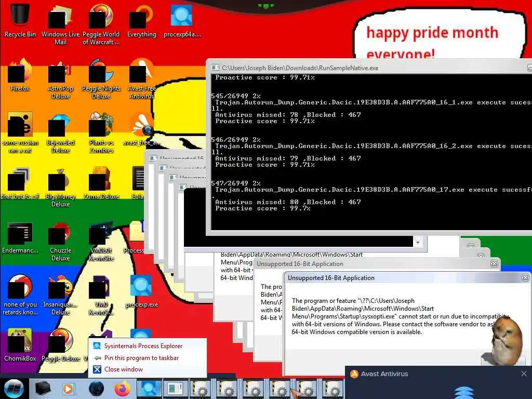Screen dimensions: 532x399
Task: Click 'Antivirus missed: 78' console line
Action: [x=288, y=115]
